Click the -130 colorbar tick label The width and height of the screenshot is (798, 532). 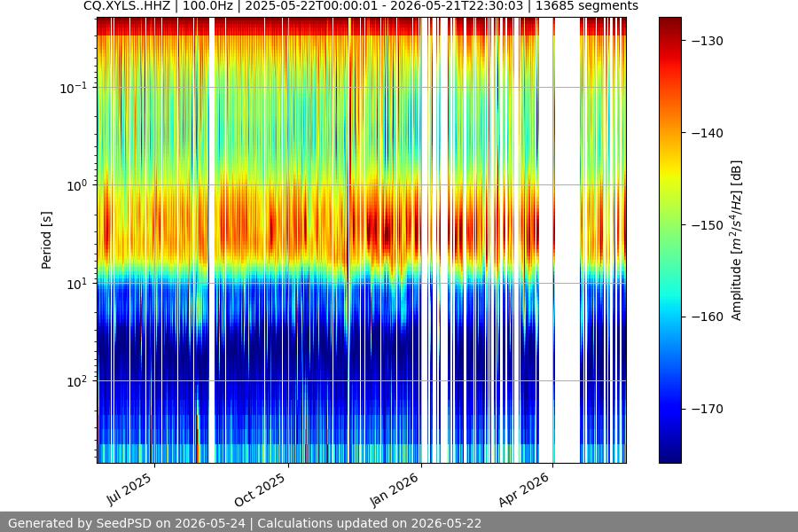[708, 41]
